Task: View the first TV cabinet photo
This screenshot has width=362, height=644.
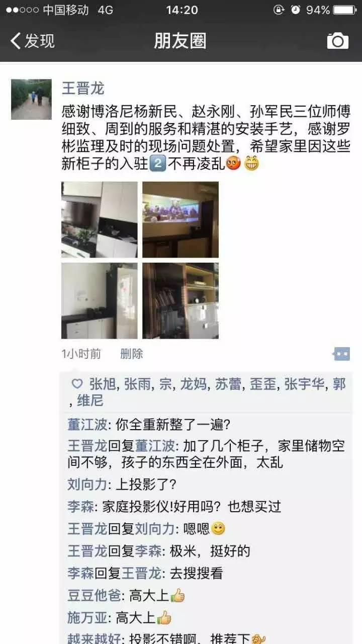Action: (100, 220)
